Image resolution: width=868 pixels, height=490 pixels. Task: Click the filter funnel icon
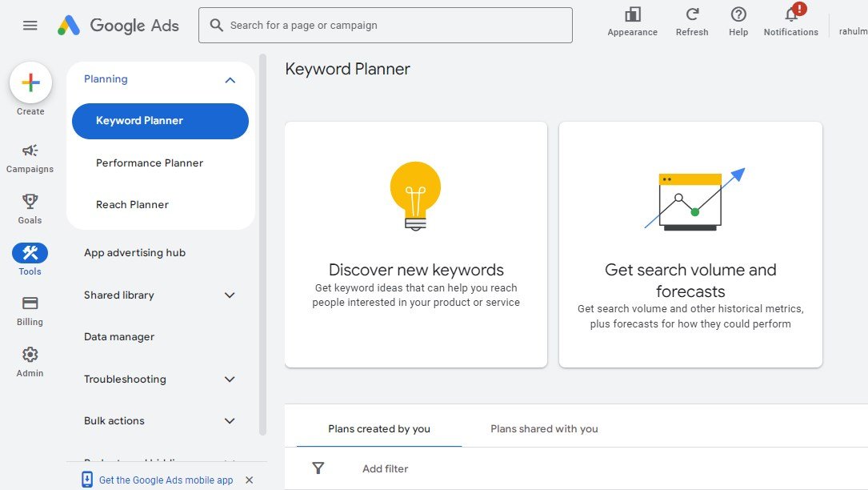[318, 468]
